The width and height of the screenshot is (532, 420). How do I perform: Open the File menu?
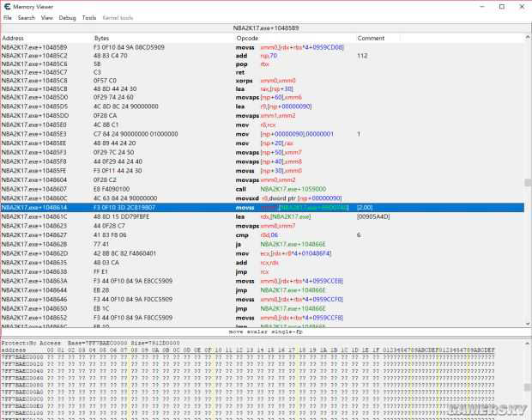(x=7, y=17)
